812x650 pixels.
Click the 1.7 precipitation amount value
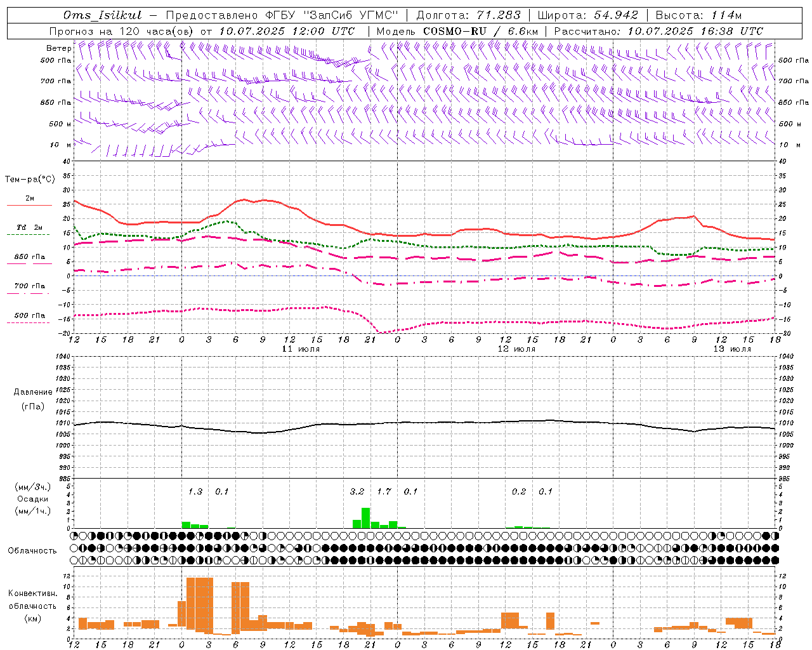pyautogui.click(x=384, y=491)
